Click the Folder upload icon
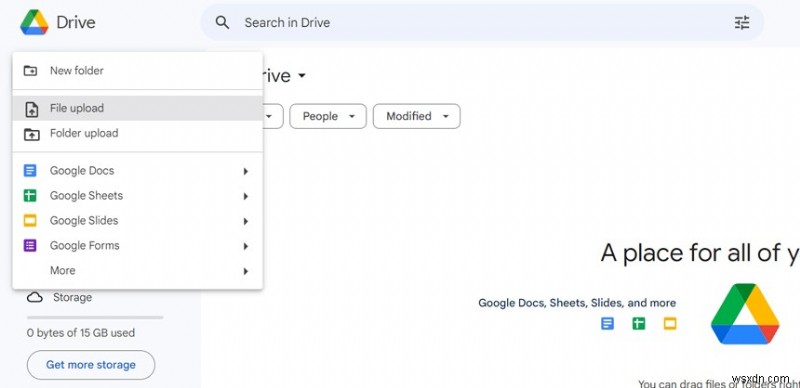This screenshot has width=800, height=388. (32, 134)
